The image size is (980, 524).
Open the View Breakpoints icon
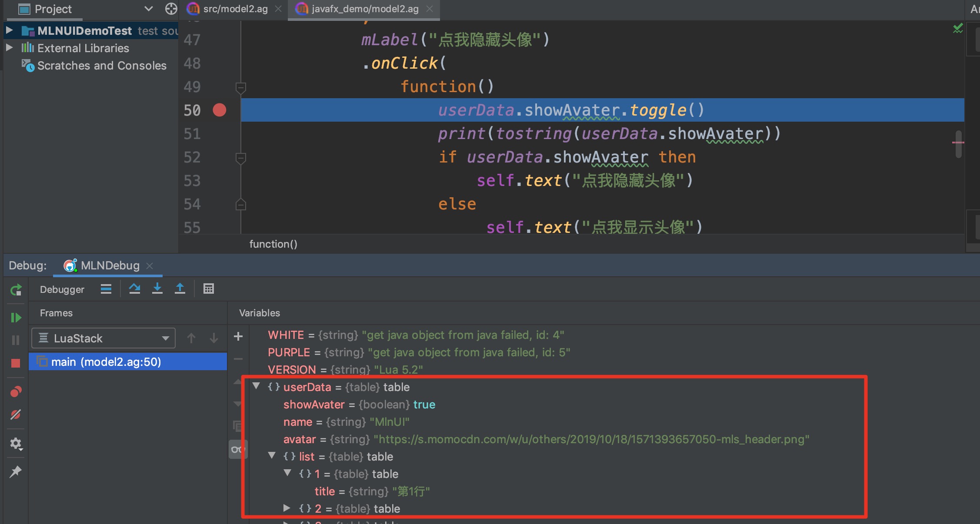pyautogui.click(x=16, y=392)
